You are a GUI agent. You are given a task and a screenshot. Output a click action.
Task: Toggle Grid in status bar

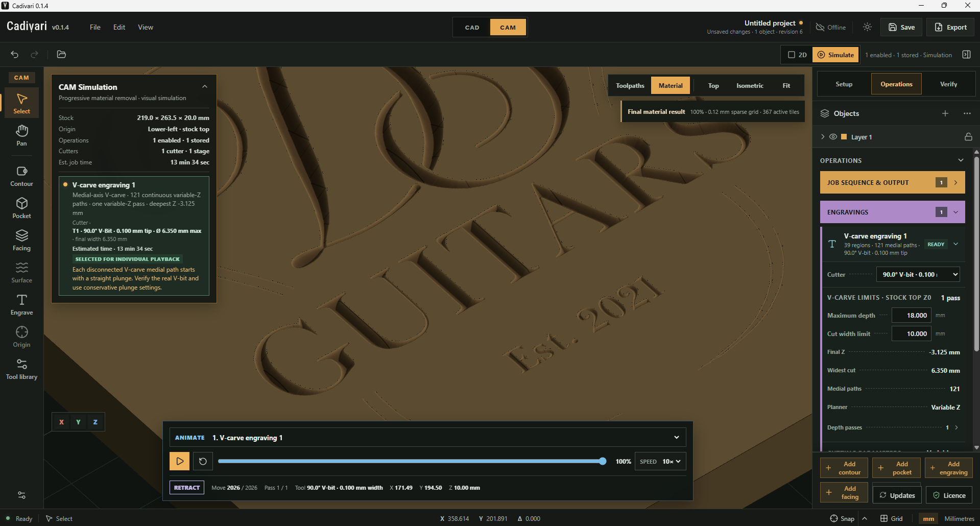892,518
